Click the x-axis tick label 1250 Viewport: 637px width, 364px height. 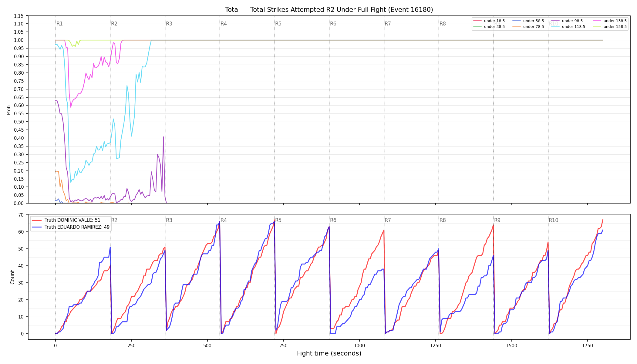pyautogui.click(x=436, y=345)
